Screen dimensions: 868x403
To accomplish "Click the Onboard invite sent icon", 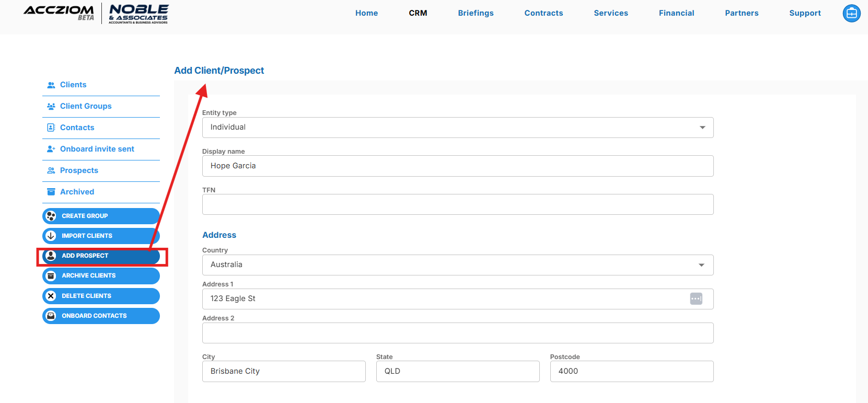I will [x=51, y=149].
